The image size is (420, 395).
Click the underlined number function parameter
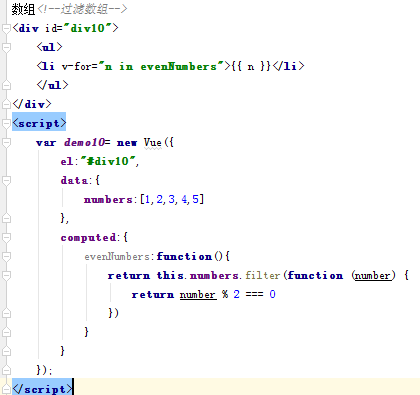click(x=373, y=276)
